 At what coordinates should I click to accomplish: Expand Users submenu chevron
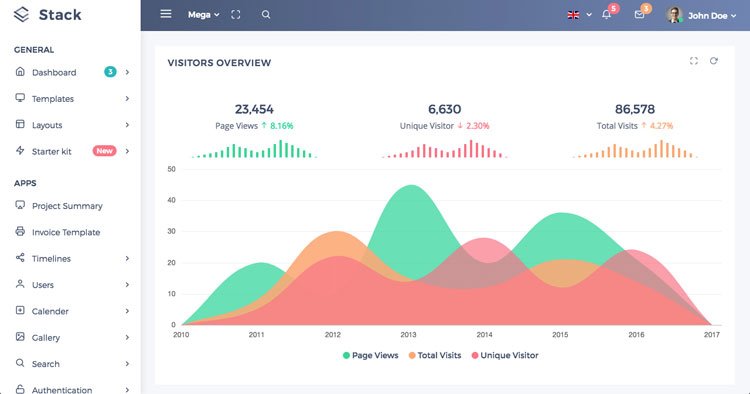[127, 285]
